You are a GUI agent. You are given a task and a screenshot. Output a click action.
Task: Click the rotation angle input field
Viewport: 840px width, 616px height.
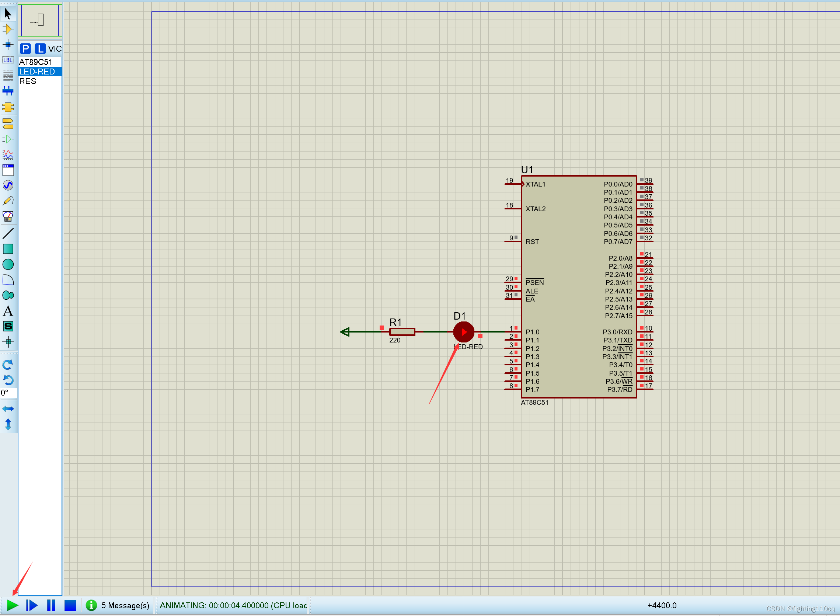tap(8, 393)
